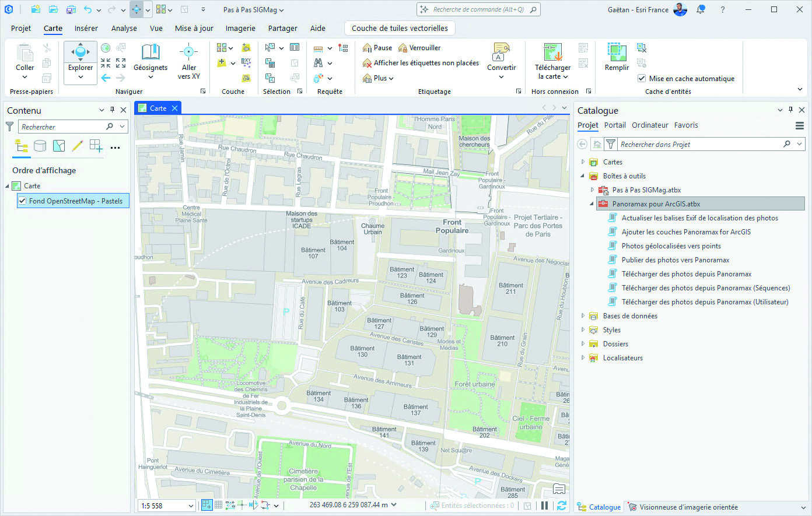Click the Convertir labels icon

(x=501, y=52)
